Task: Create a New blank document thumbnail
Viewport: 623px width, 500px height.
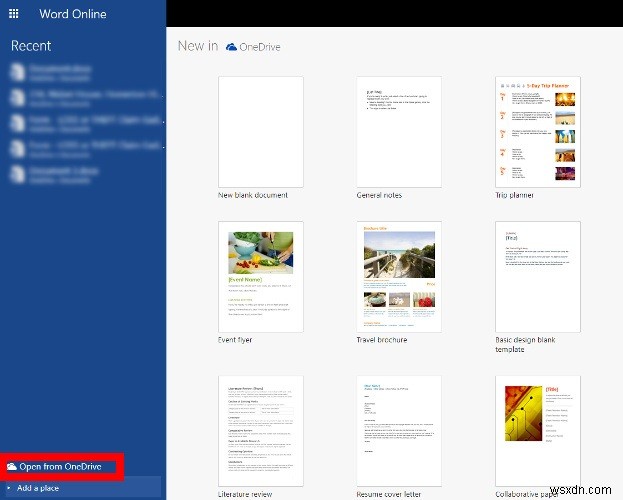Action: pos(261,132)
